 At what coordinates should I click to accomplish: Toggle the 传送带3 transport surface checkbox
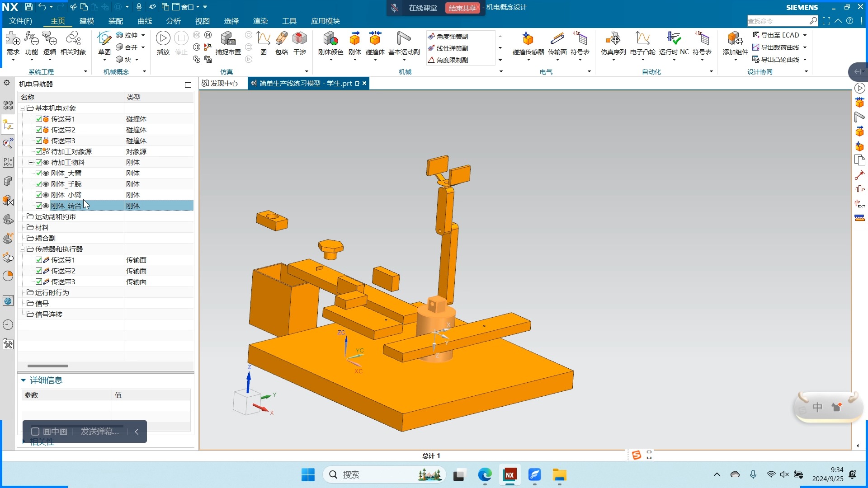39,282
